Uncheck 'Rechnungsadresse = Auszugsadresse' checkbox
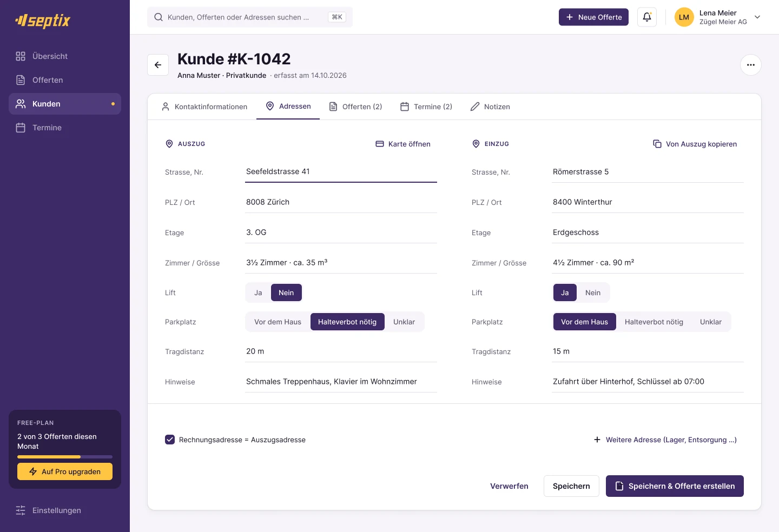 pos(170,440)
